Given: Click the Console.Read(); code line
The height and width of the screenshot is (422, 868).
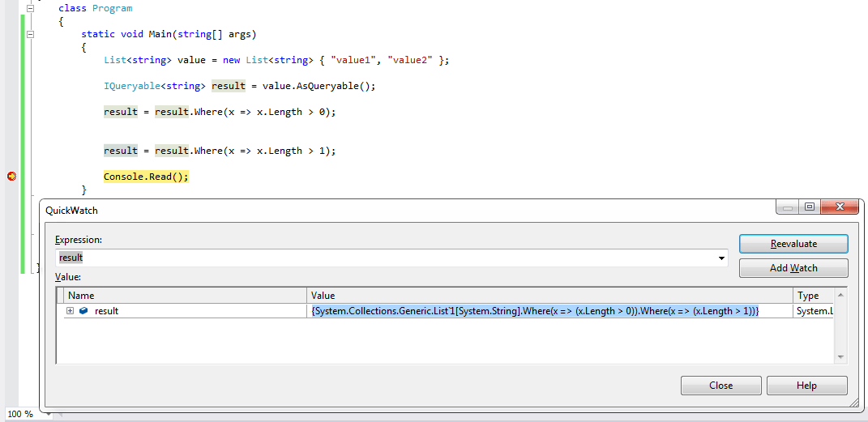Looking at the screenshot, I should pyautogui.click(x=146, y=177).
